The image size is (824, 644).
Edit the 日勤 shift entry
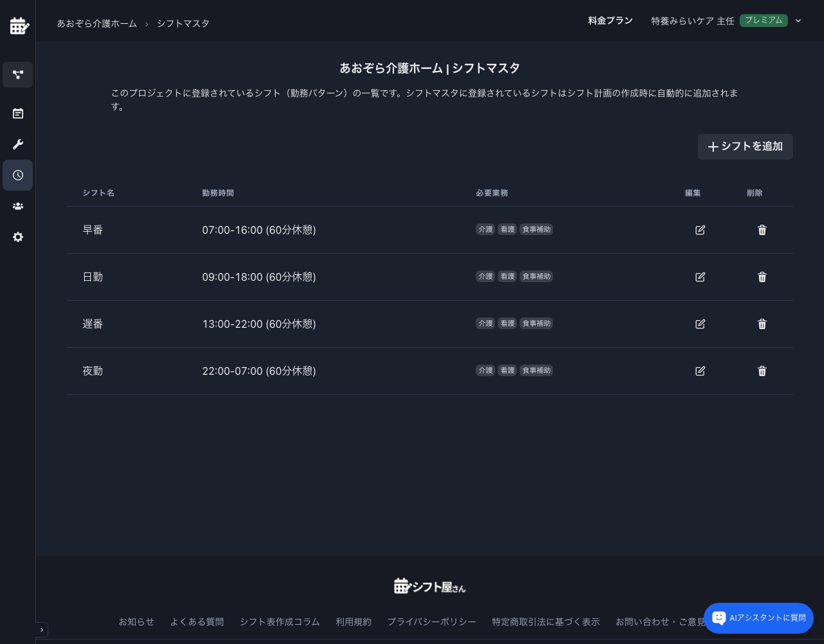[700, 277]
